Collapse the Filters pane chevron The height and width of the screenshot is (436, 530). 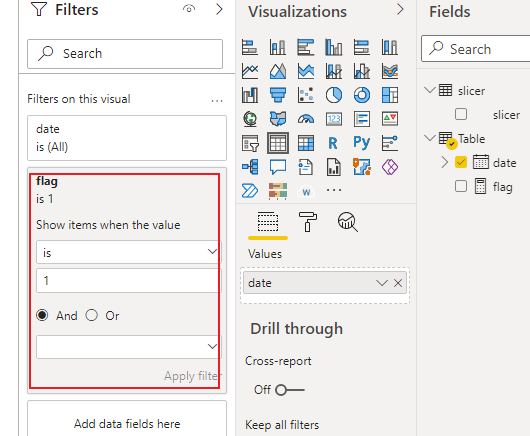[x=219, y=9]
